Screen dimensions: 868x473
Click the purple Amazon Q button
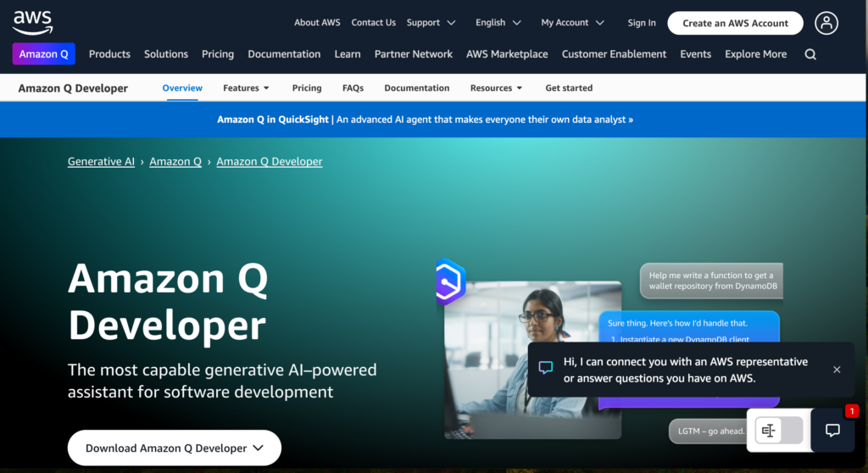44,54
